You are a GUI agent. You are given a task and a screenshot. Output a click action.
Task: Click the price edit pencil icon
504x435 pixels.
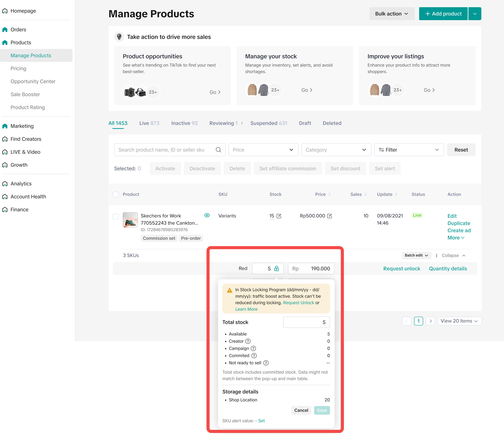pyautogui.click(x=330, y=216)
